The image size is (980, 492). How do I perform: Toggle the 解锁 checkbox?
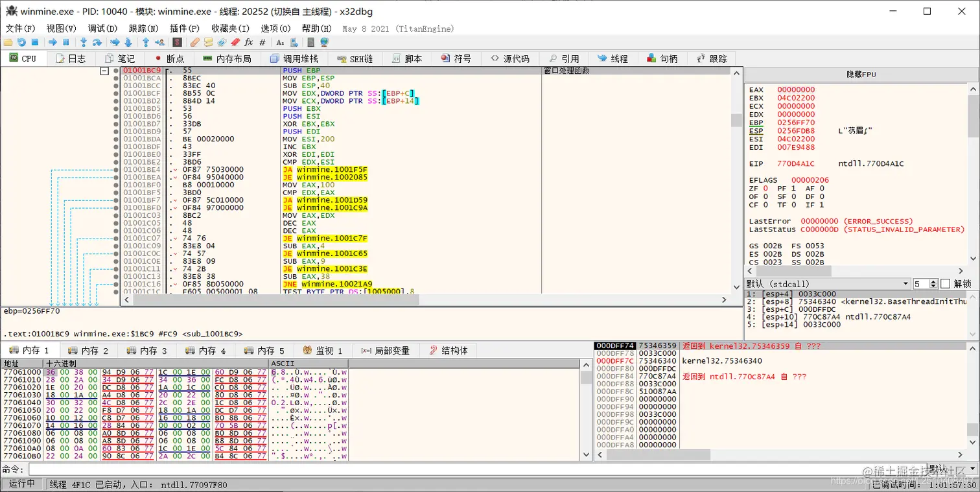pos(946,284)
